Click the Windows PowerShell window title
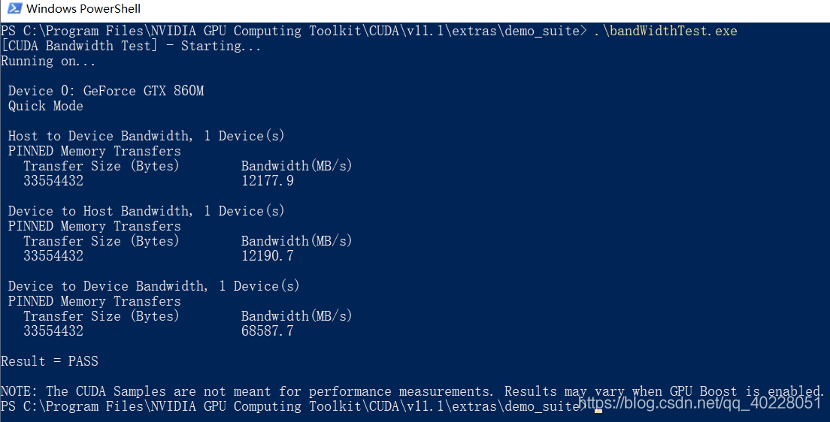 pos(84,9)
